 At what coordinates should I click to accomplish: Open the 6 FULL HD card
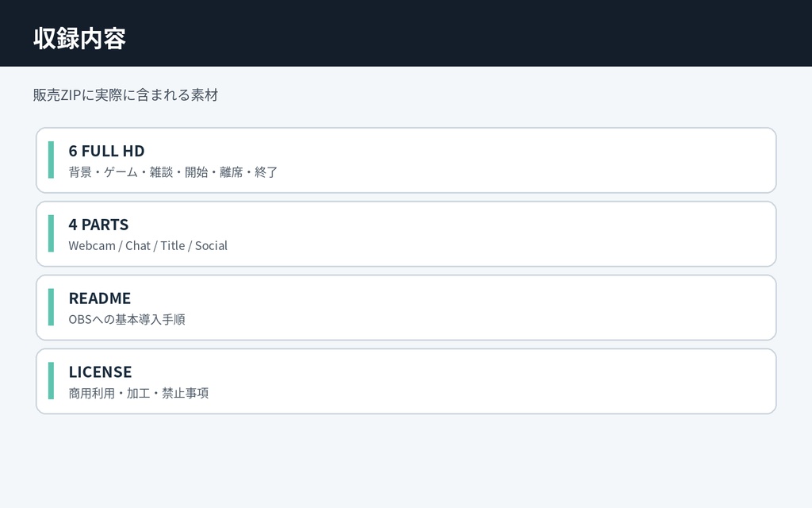tap(406, 160)
